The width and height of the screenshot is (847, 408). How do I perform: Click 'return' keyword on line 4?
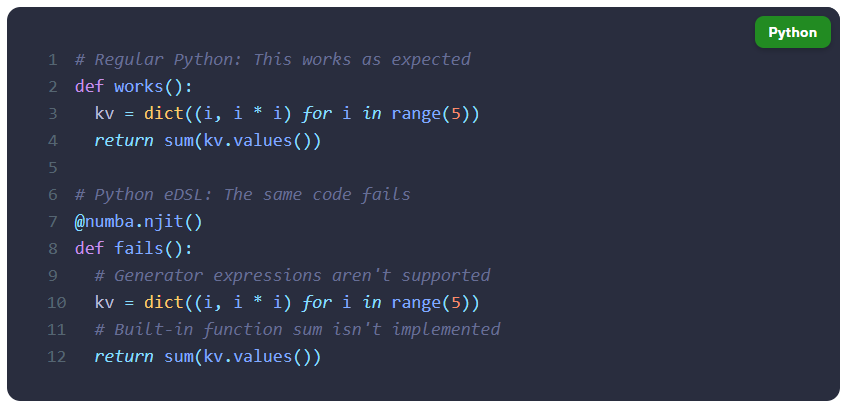(x=124, y=141)
